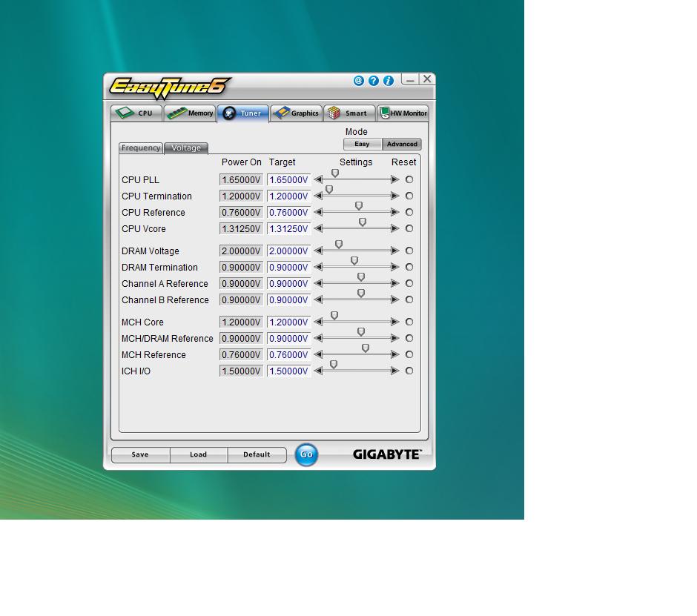Image resolution: width=697 pixels, height=616 pixels.
Task: Open the Smart tab
Action: (x=349, y=113)
